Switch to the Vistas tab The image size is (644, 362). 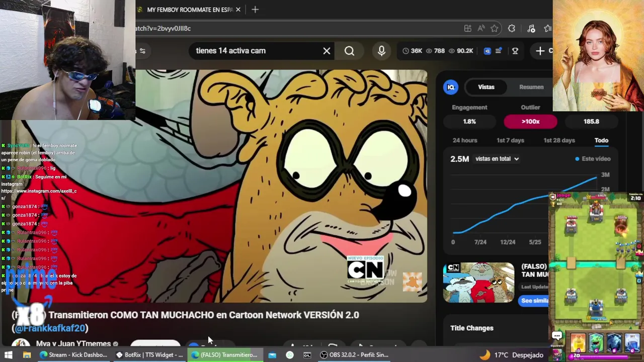486,87
